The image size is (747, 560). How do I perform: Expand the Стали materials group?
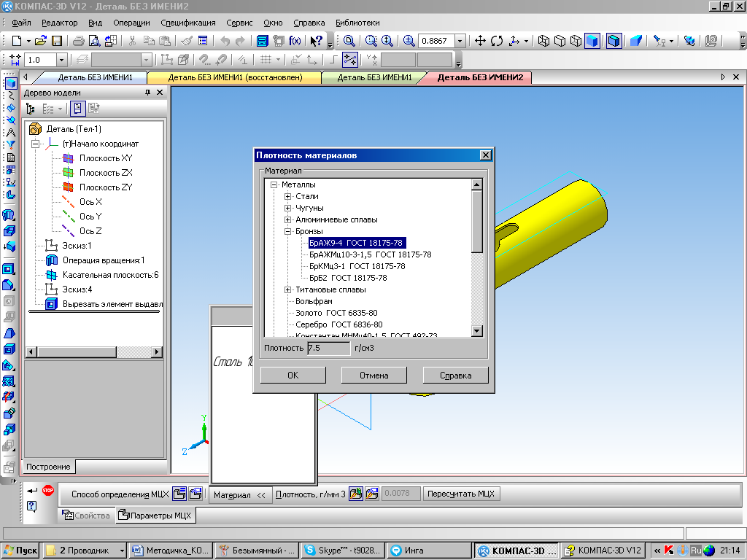[287, 196]
